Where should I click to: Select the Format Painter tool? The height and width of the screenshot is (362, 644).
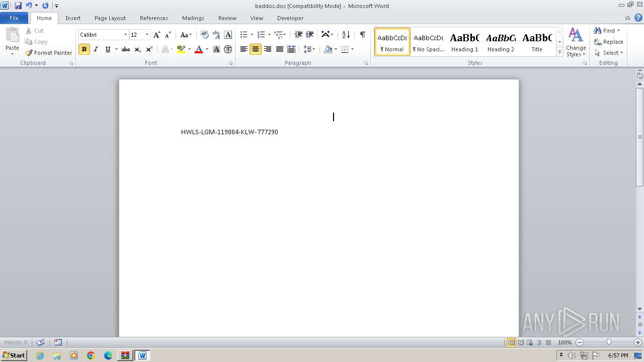48,53
